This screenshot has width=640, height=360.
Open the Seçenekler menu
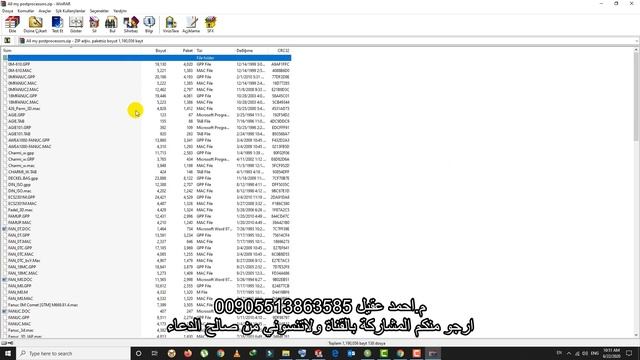coord(99,11)
